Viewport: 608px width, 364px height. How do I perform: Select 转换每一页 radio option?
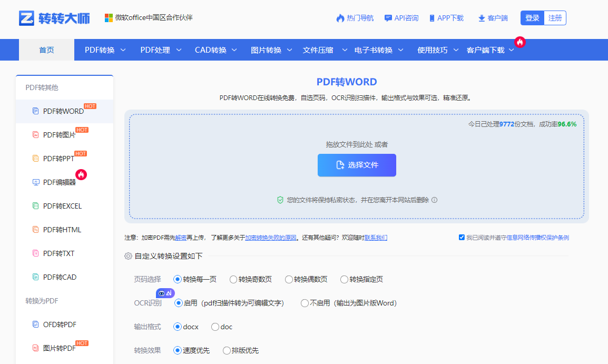(178, 279)
